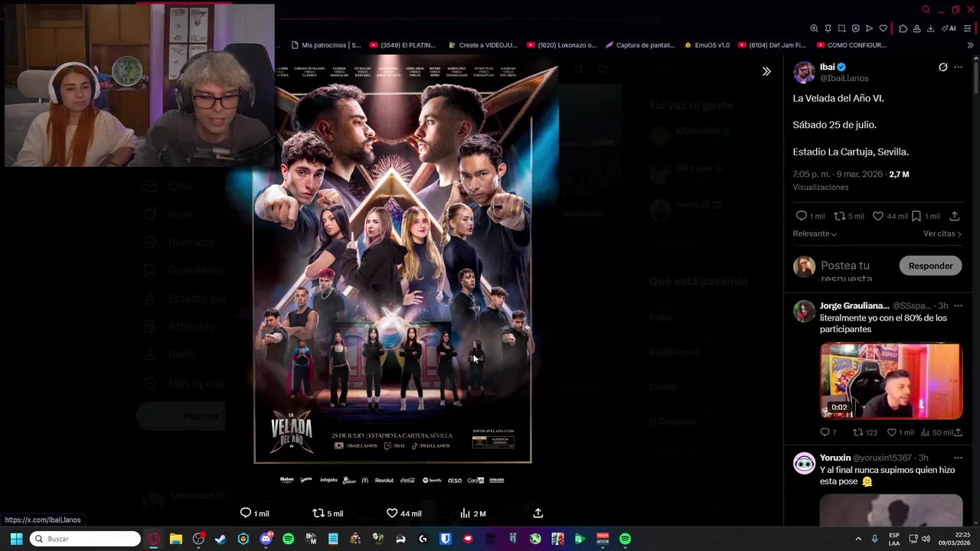The height and width of the screenshot is (551, 980).
Task: Open Opera downloads icon
Action: click(930, 28)
